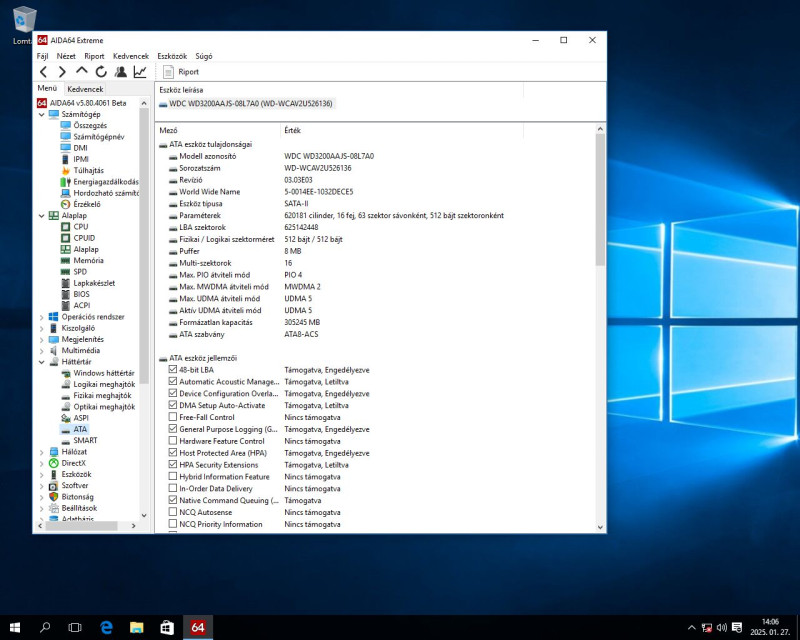The width and height of the screenshot is (800, 640).
Task: Toggle the 48-bit LBA checkbox
Action: click(173, 370)
